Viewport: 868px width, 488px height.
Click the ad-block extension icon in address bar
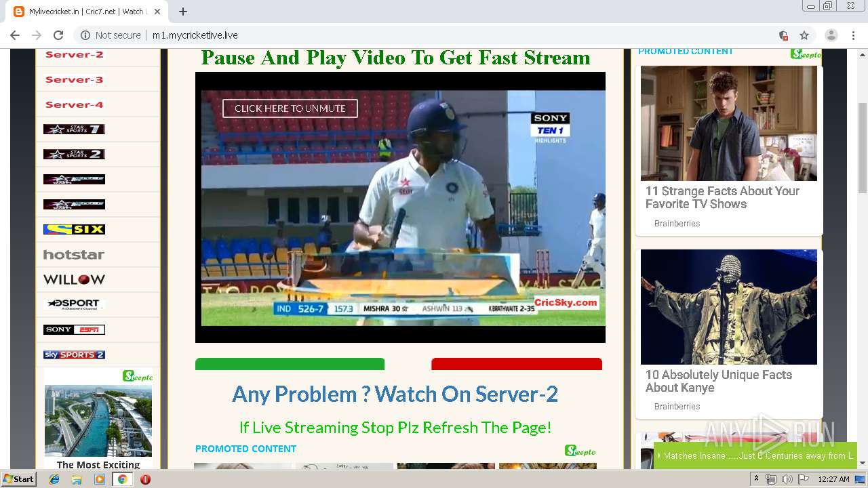[783, 35]
